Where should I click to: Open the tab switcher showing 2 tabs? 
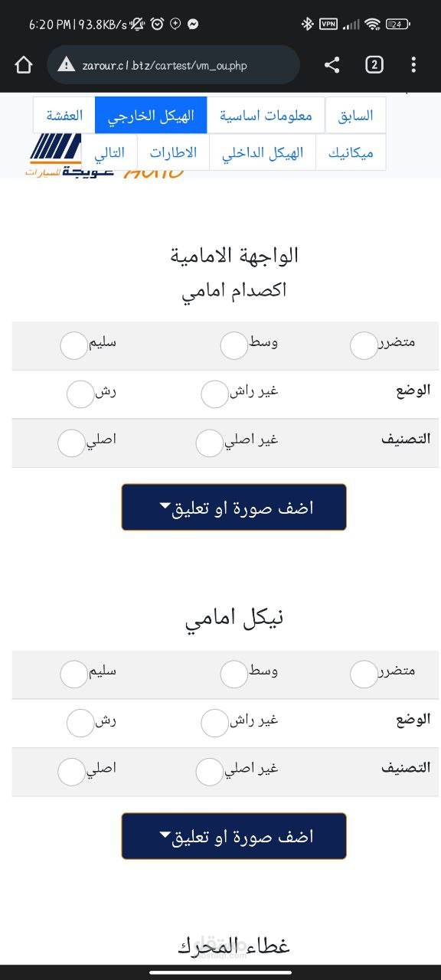click(x=374, y=65)
